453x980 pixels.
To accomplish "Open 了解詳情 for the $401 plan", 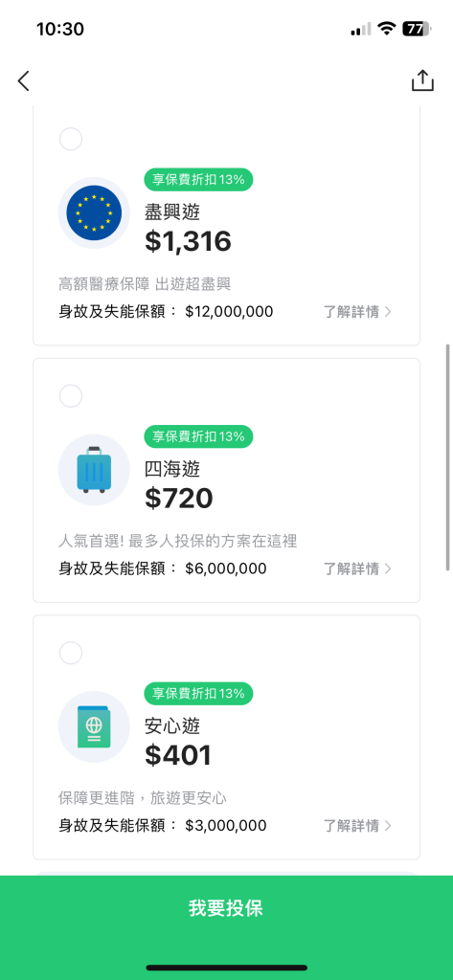I will (357, 826).
